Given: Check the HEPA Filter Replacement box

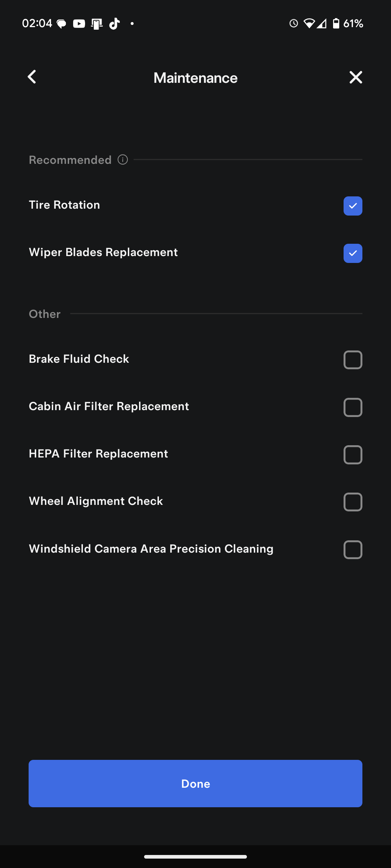Looking at the screenshot, I should click(353, 455).
